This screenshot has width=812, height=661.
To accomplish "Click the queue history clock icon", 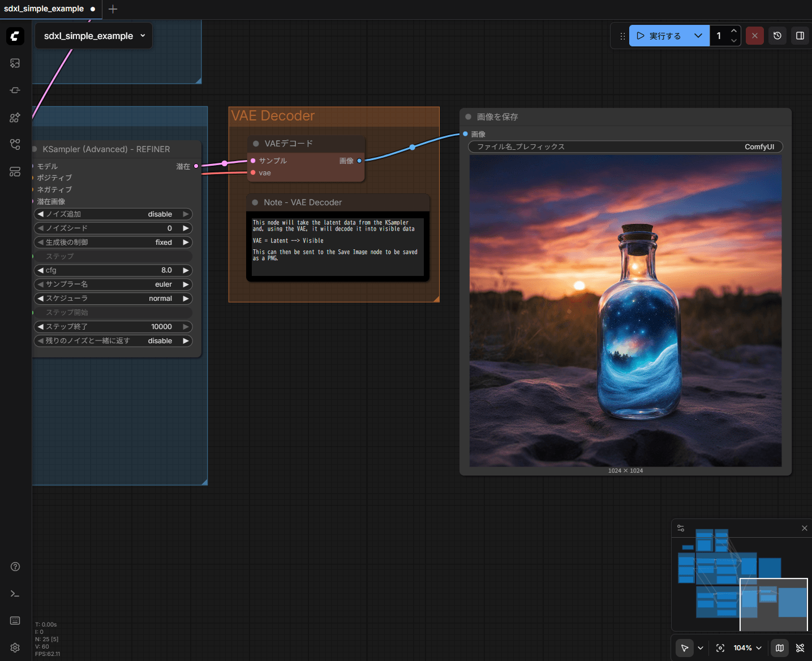I will tap(777, 36).
